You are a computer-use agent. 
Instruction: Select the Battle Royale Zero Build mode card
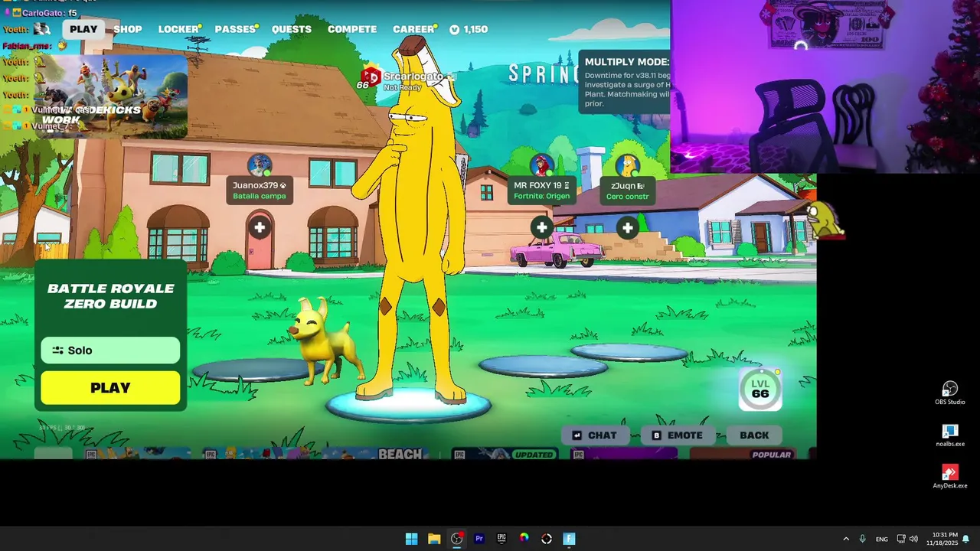click(x=110, y=296)
